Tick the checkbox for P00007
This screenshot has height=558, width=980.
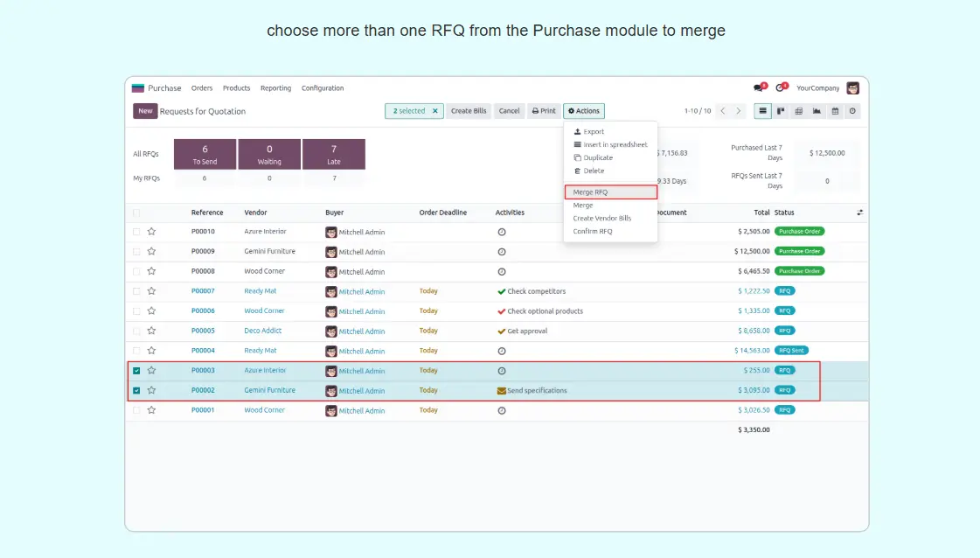[x=136, y=291]
